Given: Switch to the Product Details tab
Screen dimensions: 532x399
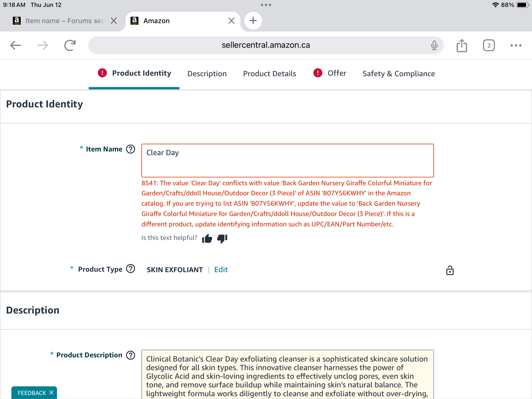Looking at the screenshot, I should click(269, 74).
